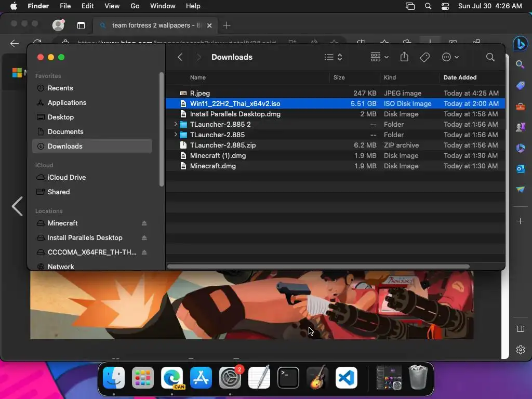532x399 pixels.
Task: Open Visual Studio Code from Dock
Action: coord(347,378)
